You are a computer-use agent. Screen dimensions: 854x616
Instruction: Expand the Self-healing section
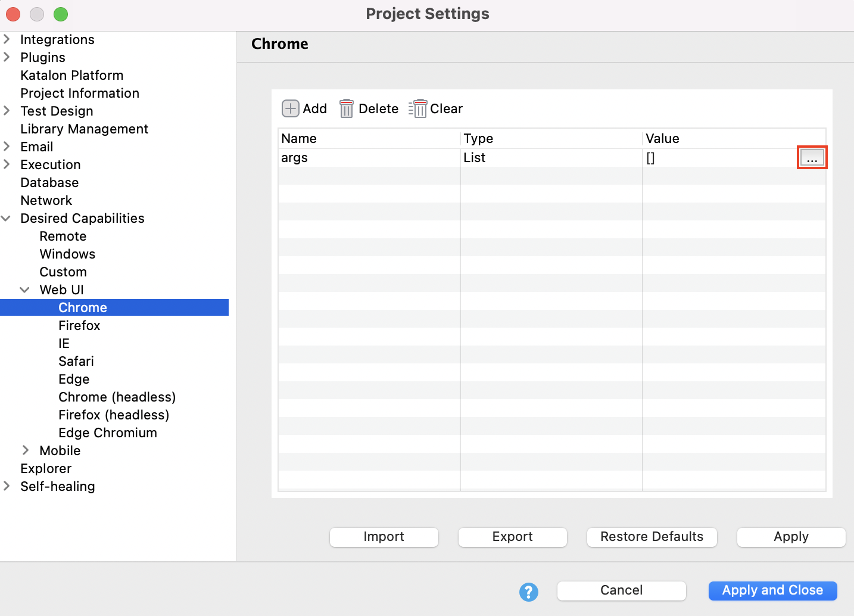coord(7,486)
